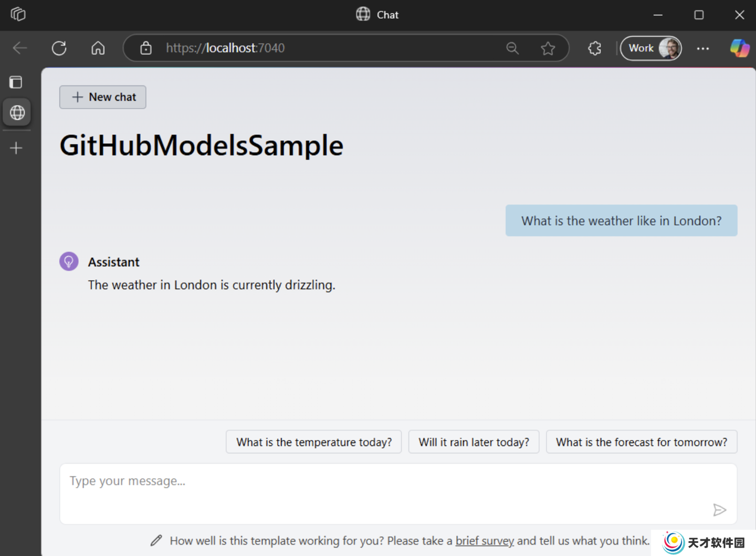Close the browser window

tap(739, 15)
